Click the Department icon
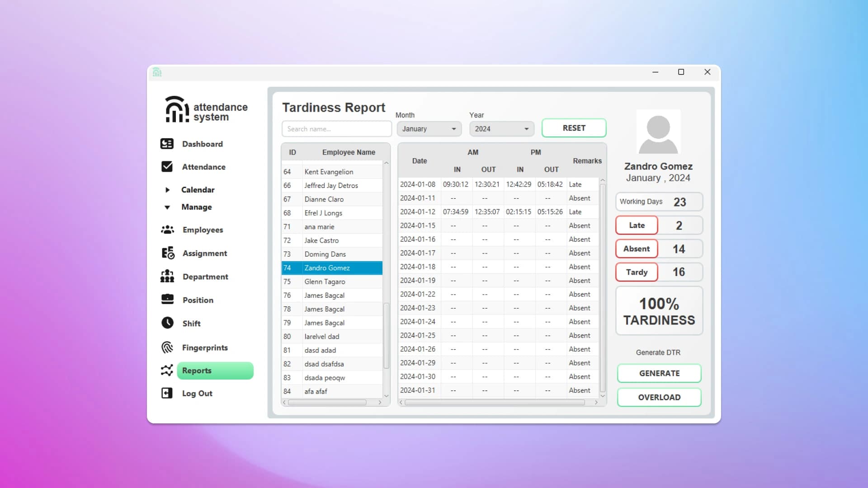The height and width of the screenshot is (488, 868). tap(167, 276)
